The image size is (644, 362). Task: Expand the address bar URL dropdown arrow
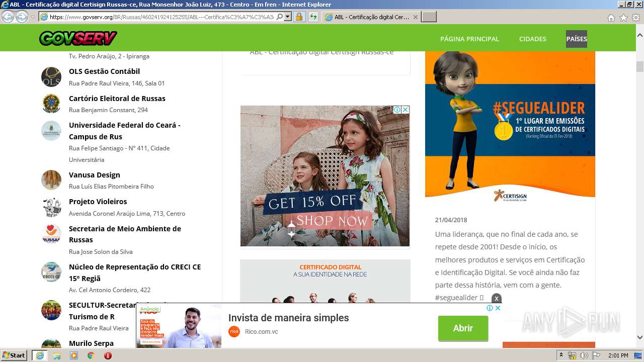point(288,17)
